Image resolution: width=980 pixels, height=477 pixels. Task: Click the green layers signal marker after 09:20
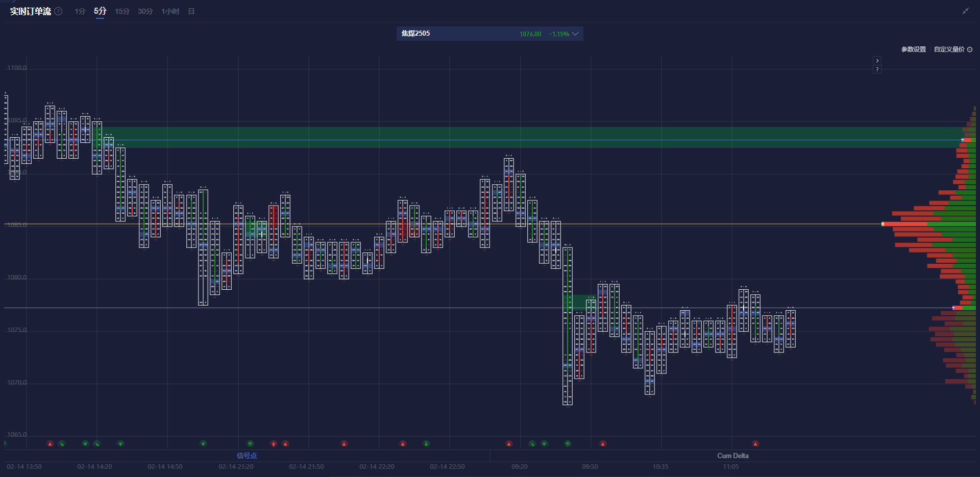point(568,444)
